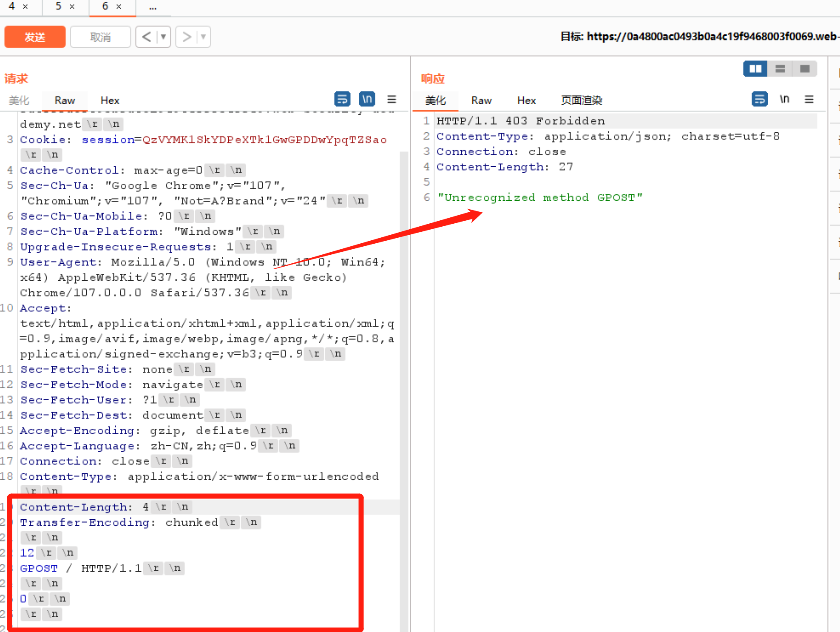Open the request panel options menu
Image resolution: width=840 pixels, height=632 pixels.
pyautogui.click(x=392, y=99)
